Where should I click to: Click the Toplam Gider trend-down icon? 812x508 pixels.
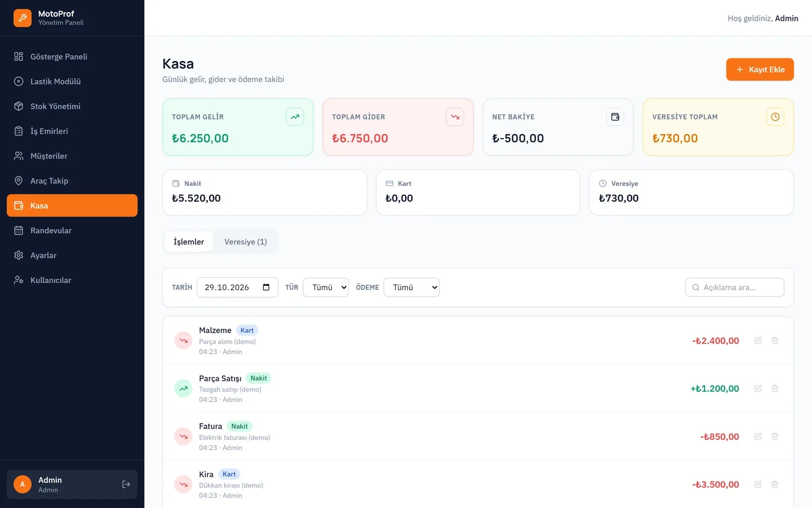tap(455, 117)
